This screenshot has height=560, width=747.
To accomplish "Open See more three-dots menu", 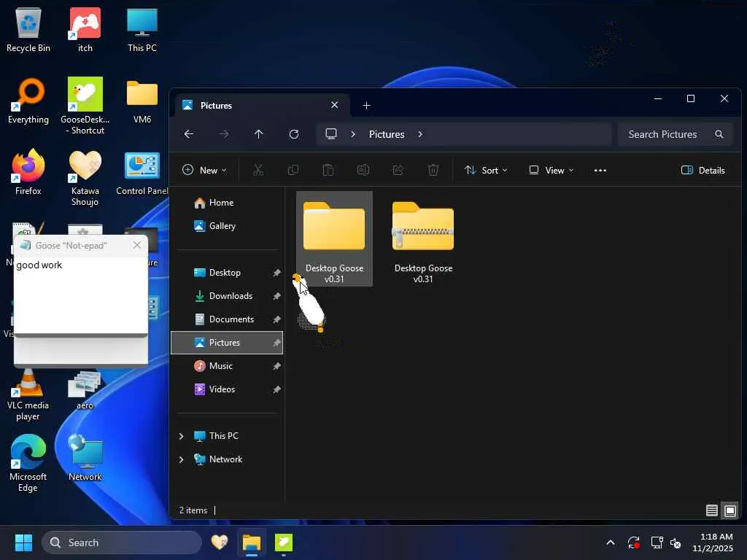I will coord(600,170).
